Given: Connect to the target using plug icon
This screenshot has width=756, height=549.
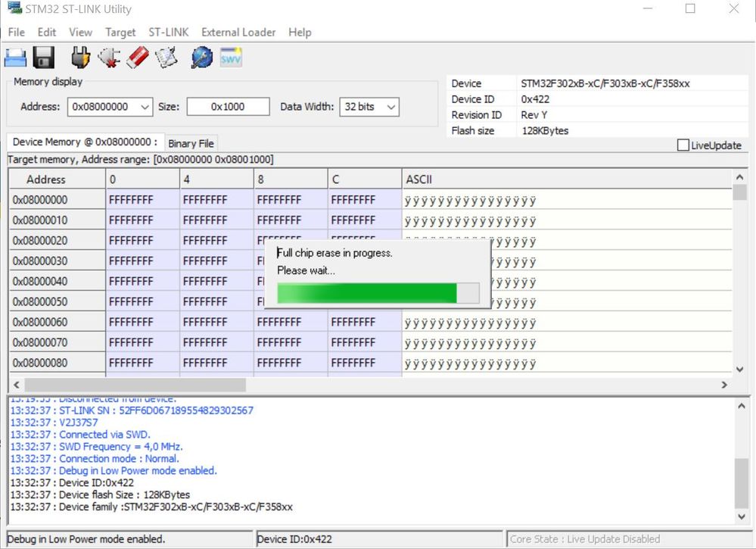Looking at the screenshot, I should (x=80, y=58).
